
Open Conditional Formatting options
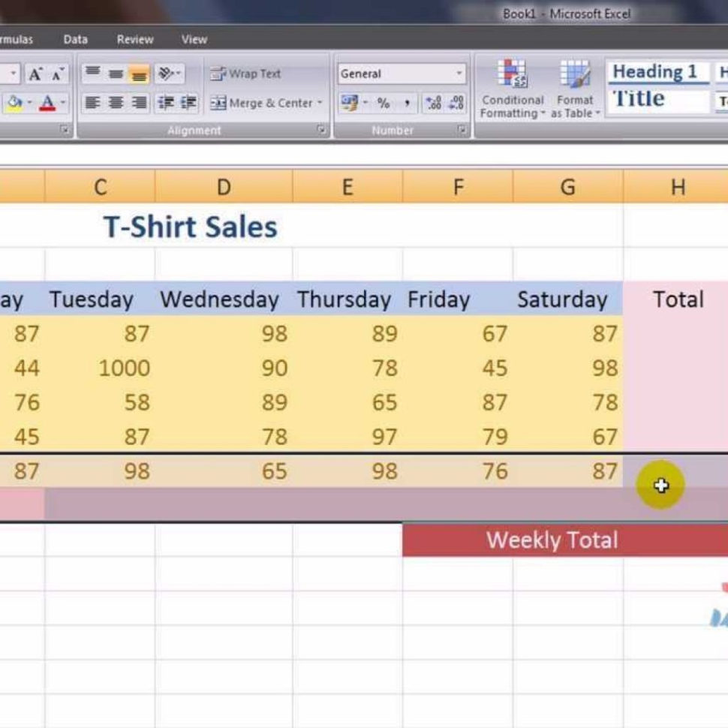coord(513,90)
